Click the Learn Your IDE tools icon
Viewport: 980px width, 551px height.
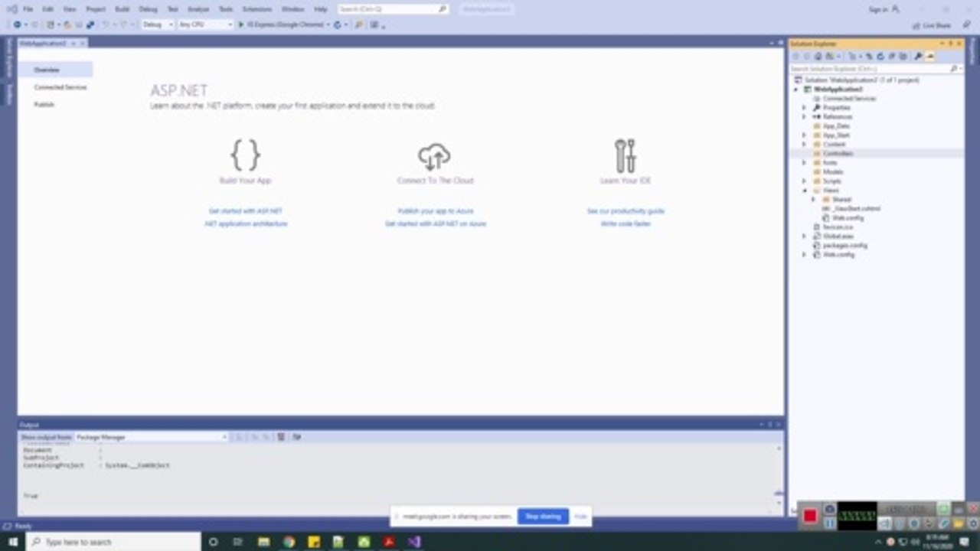pyautogui.click(x=625, y=155)
